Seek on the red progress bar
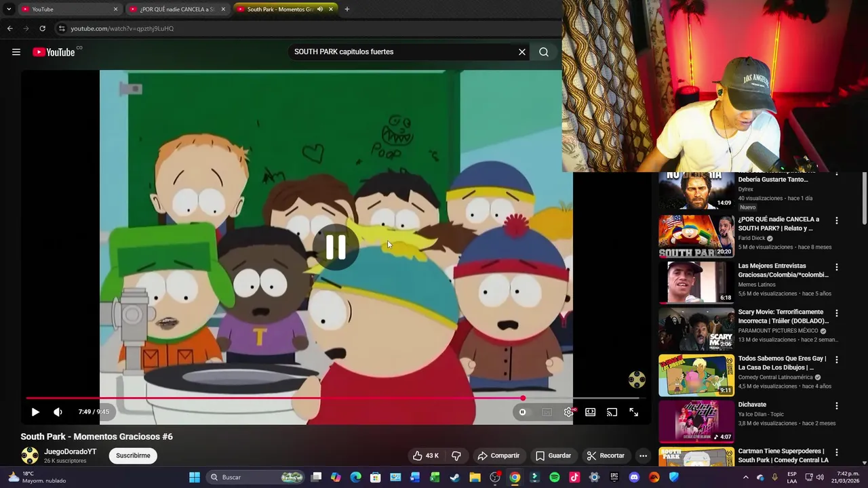Image resolution: width=868 pixels, height=488 pixels. (274, 399)
